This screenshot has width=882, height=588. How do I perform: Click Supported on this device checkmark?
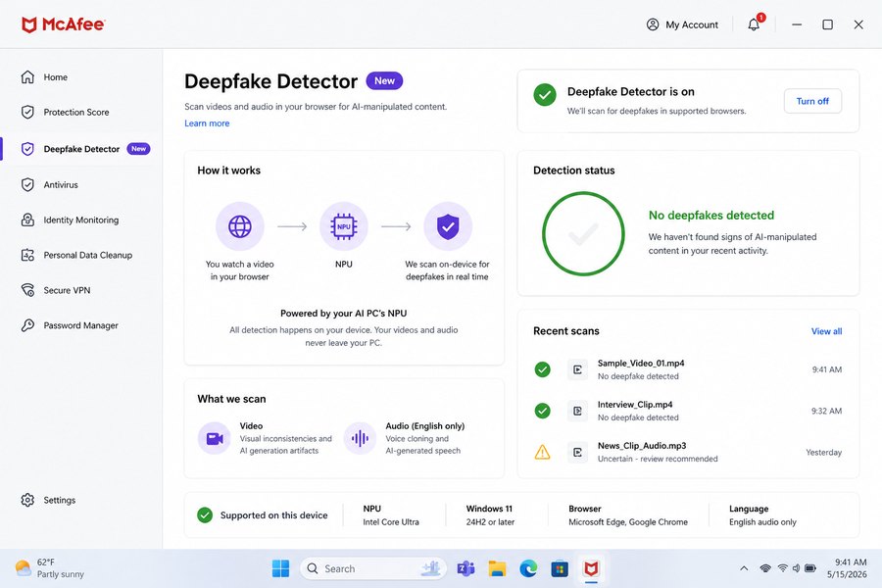pos(205,514)
